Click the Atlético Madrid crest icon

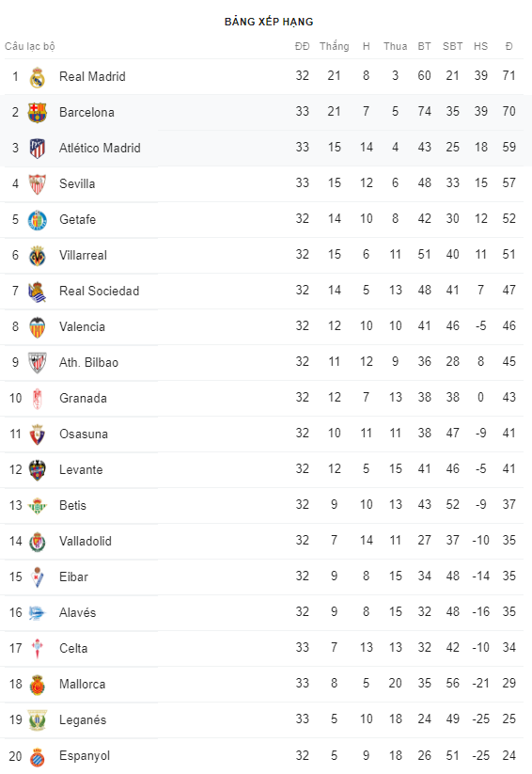pos(37,148)
